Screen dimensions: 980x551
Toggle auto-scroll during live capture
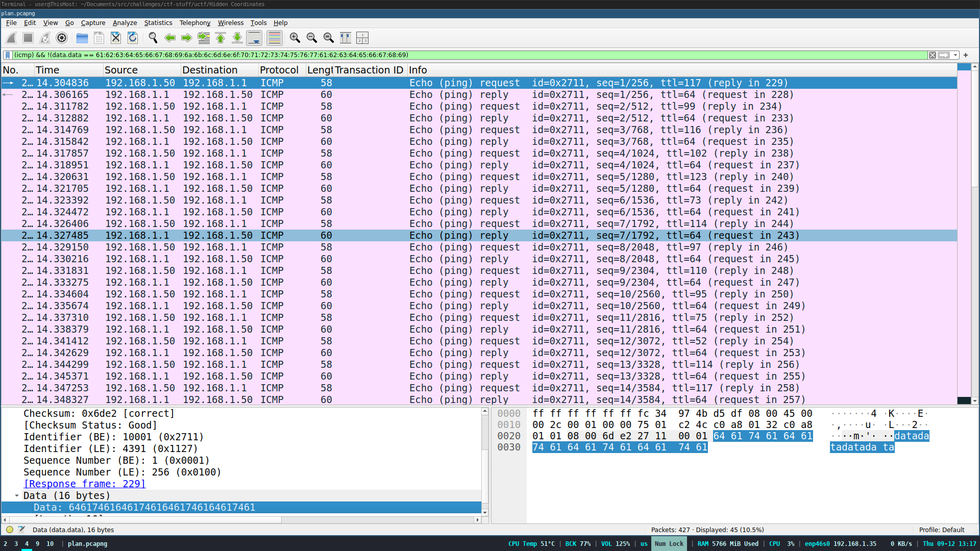(x=254, y=38)
